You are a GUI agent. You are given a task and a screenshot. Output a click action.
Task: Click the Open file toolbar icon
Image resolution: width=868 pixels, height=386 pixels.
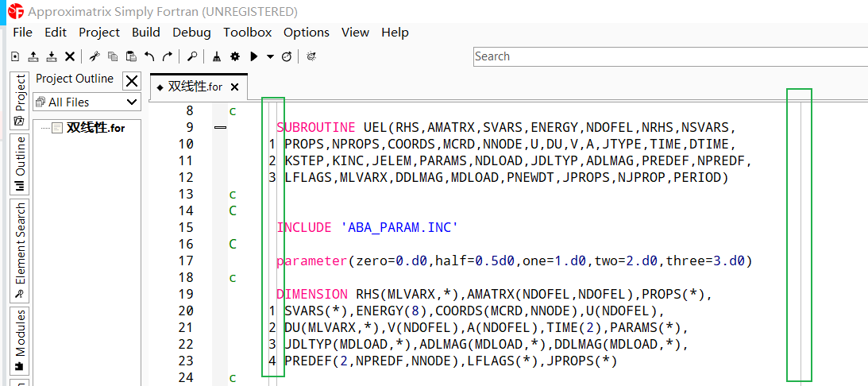click(x=33, y=56)
